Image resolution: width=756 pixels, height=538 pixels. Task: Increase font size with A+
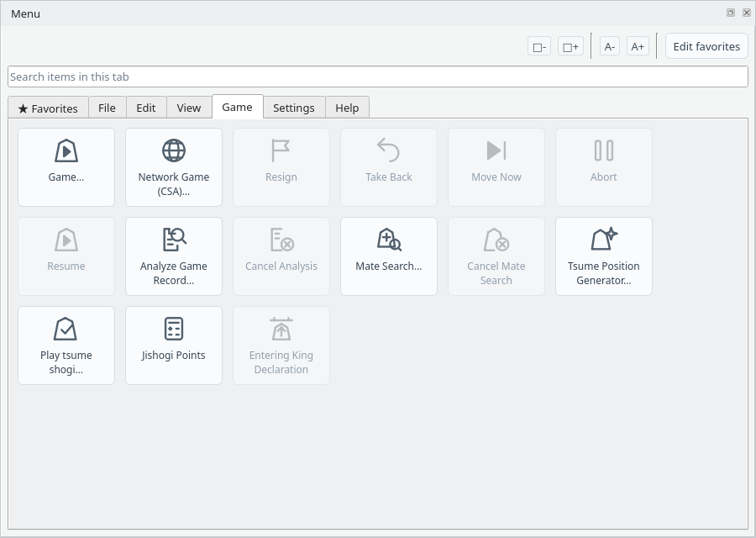point(638,46)
